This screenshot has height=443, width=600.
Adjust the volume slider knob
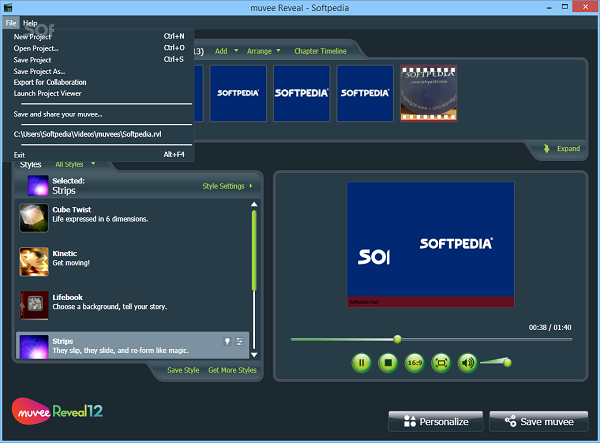507,362
